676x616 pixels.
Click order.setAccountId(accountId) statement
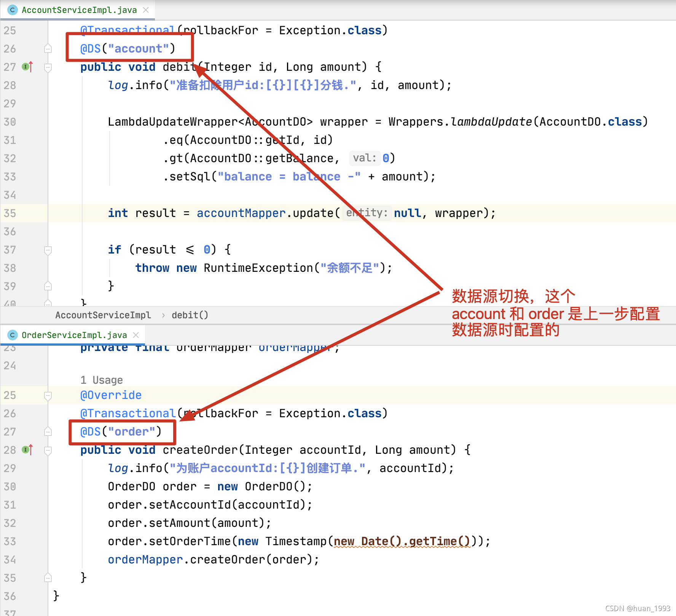[210, 505]
